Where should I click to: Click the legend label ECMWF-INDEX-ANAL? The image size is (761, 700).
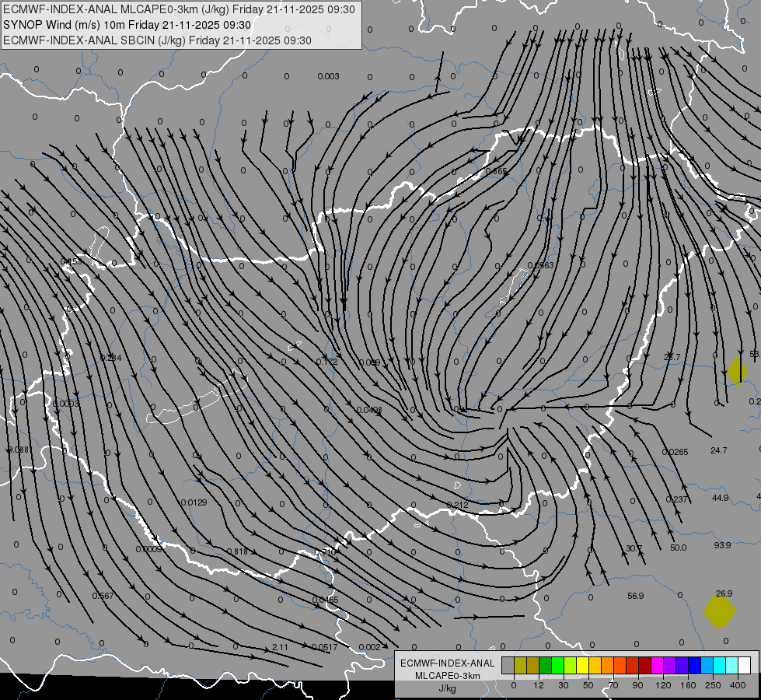(x=447, y=663)
